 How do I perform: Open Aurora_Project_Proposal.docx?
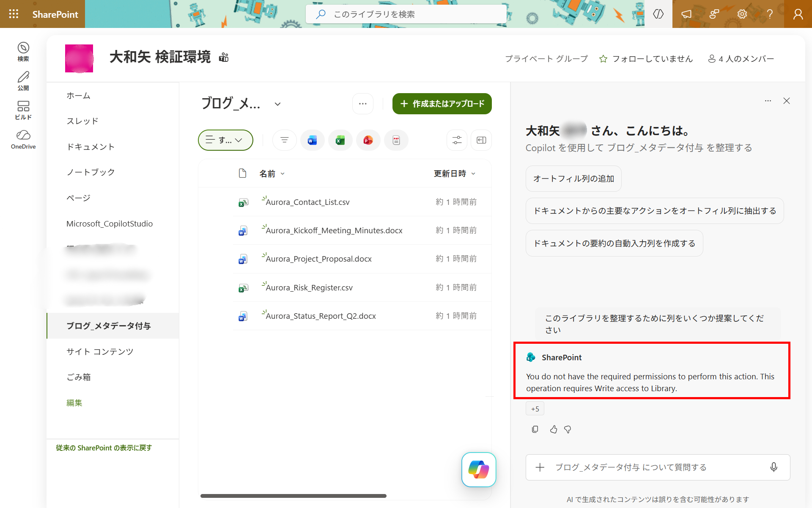click(x=318, y=259)
